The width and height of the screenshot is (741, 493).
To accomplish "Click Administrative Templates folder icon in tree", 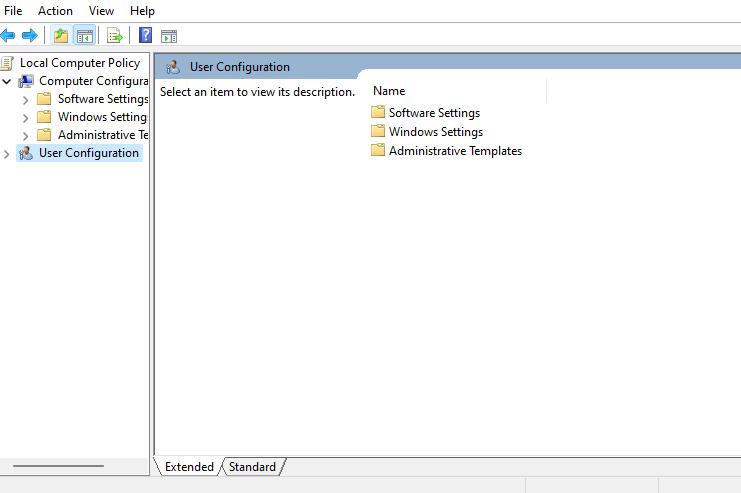I will pyautogui.click(x=44, y=135).
